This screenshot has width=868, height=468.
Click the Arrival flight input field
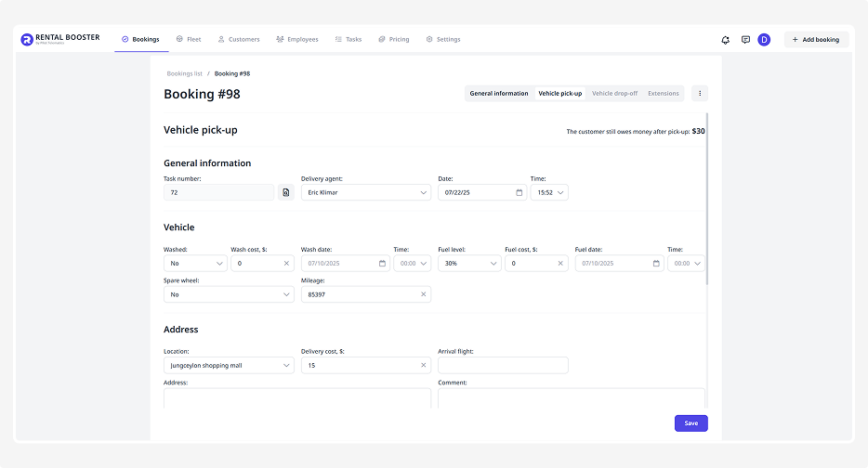[x=503, y=366]
